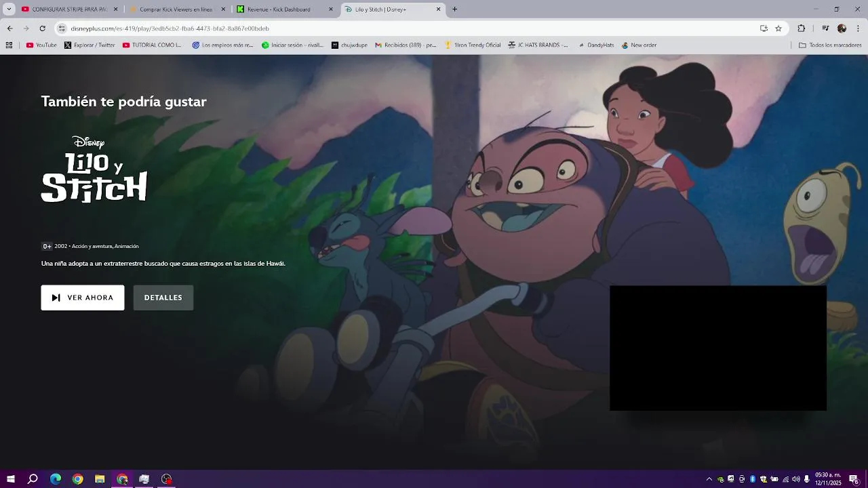Screen dimensions: 868x488
Task: Open the Bluetooth tray icon
Action: [x=753, y=479]
